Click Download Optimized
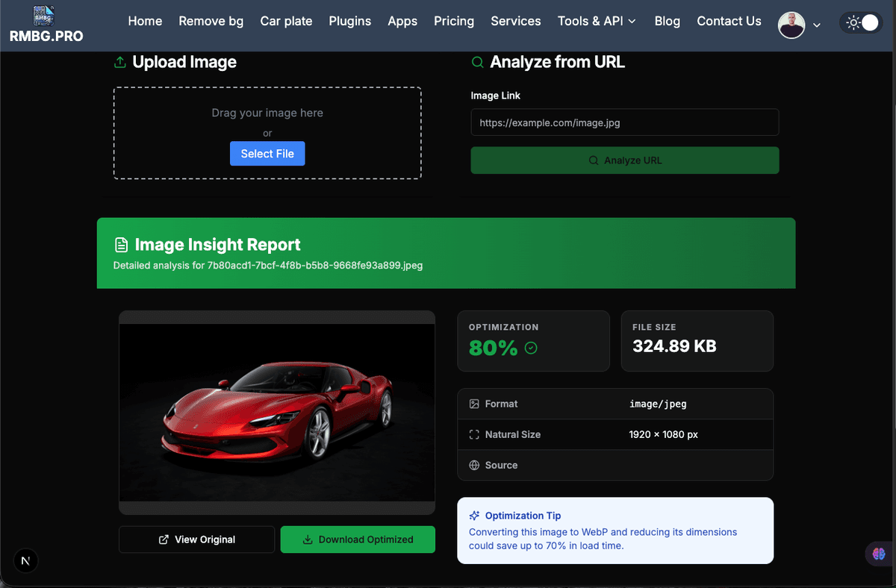This screenshot has width=896, height=588. [x=358, y=539]
